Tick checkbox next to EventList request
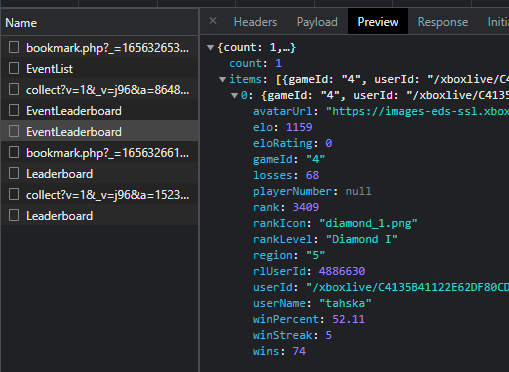The width and height of the screenshot is (509, 372). (x=14, y=68)
